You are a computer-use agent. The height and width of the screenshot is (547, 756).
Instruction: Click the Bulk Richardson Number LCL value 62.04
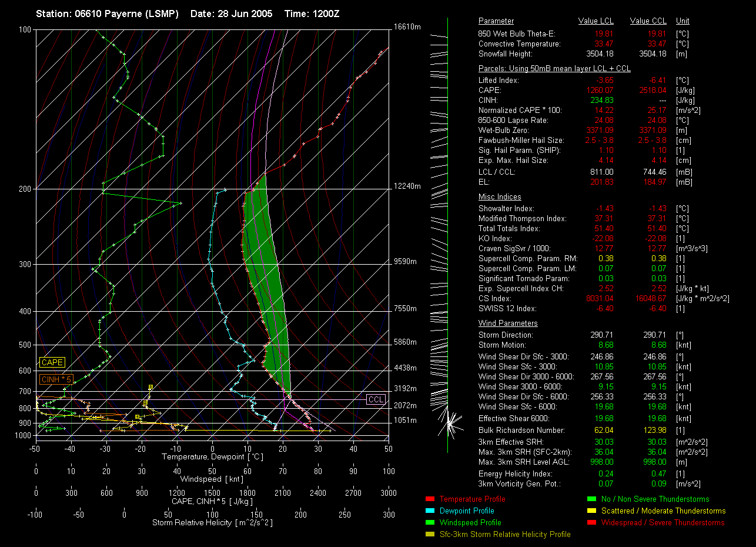[x=603, y=431]
